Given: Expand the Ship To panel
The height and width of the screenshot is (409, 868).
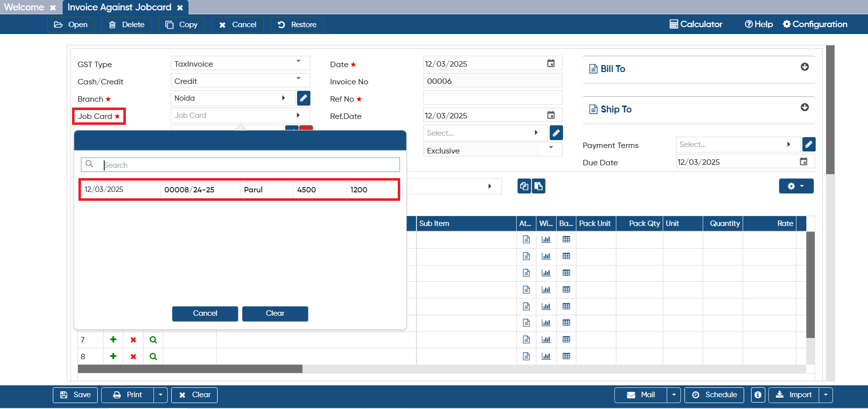Looking at the screenshot, I should point(804,108).
